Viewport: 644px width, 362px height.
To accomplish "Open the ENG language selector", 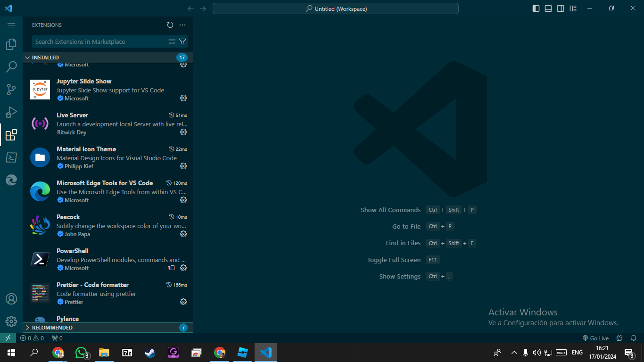I will (x=577, y=353).
